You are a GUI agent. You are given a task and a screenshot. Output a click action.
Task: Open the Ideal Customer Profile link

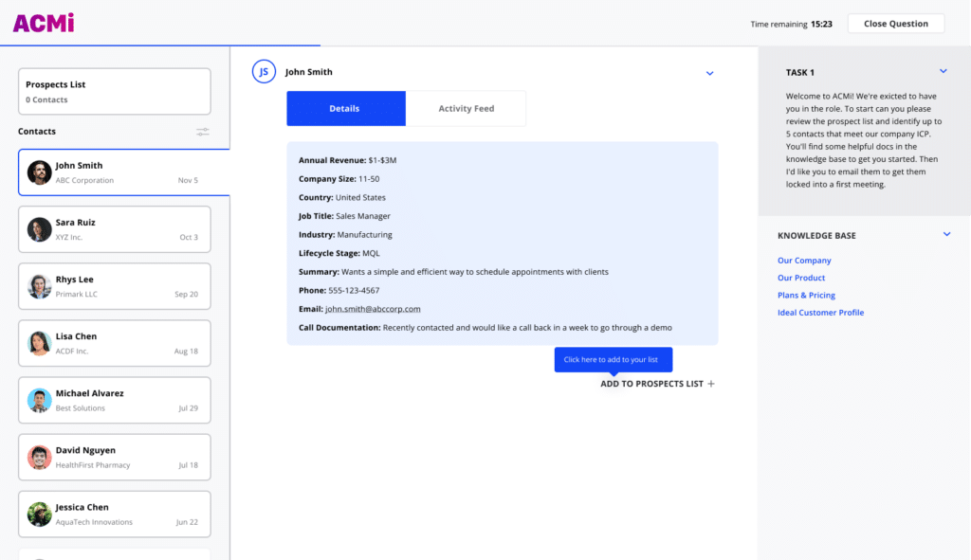point(820,313)
